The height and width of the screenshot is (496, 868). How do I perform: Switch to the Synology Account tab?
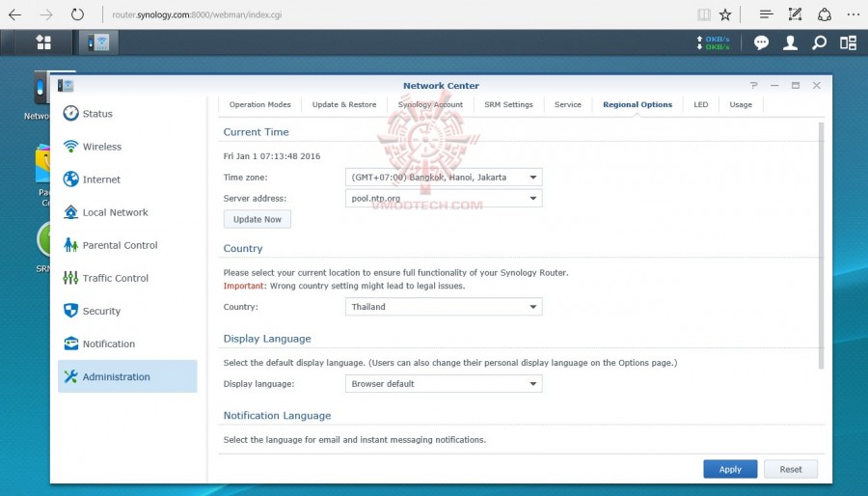click(x=430, y=104)
